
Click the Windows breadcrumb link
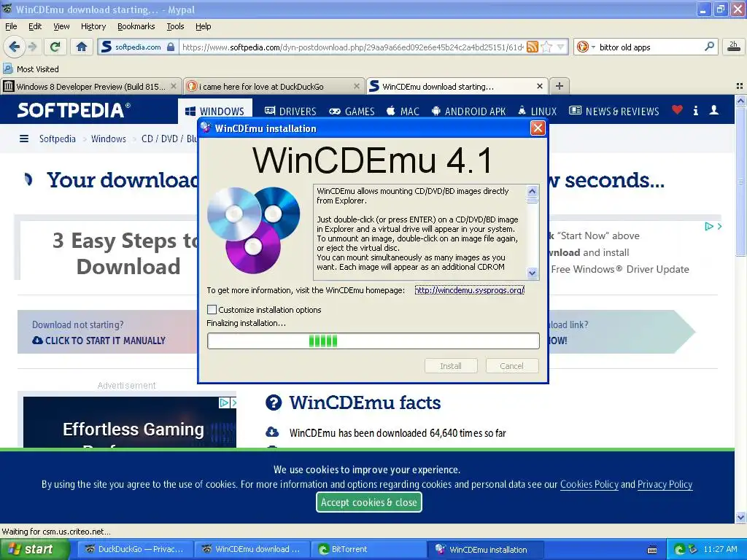[x=109, y=139]
